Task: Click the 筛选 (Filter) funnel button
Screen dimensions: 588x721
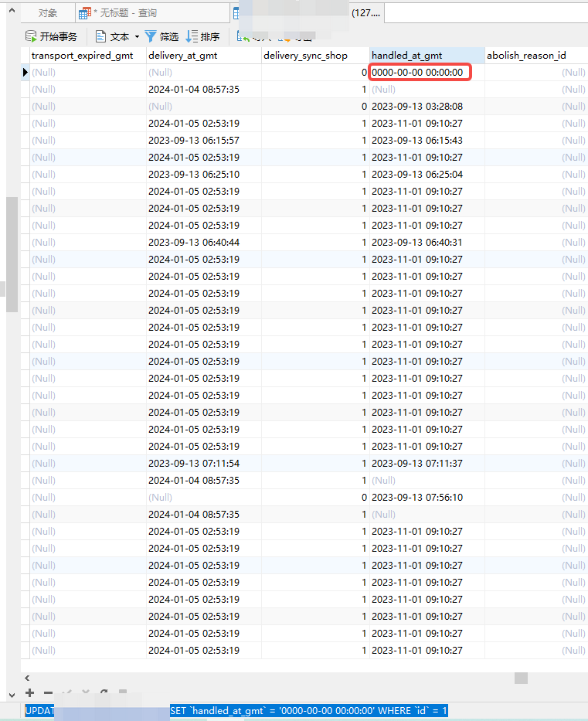Action: coord(161,37)
